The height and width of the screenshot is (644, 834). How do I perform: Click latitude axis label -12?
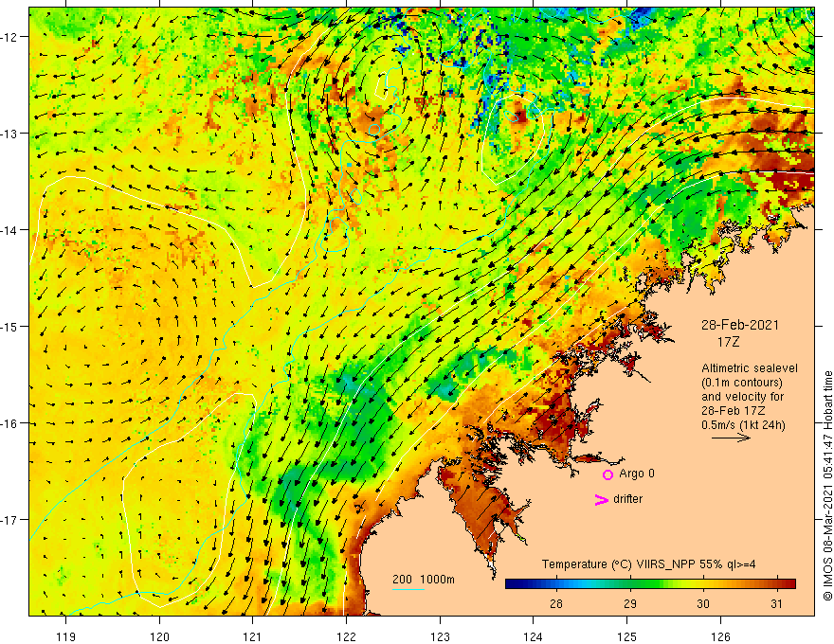(x=9, y=37)
